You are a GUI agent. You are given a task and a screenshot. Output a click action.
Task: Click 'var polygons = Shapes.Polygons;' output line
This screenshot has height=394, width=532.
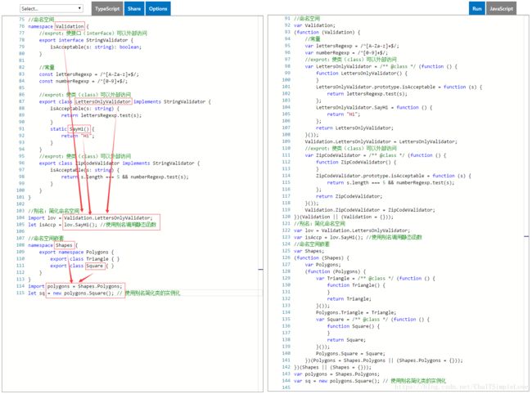click(x=336, y=374)
